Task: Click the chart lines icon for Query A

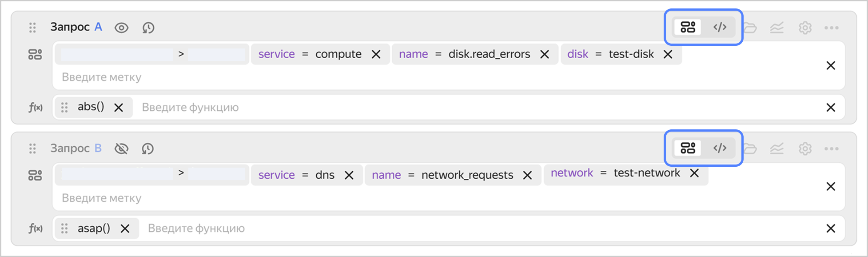Action: 777,28
